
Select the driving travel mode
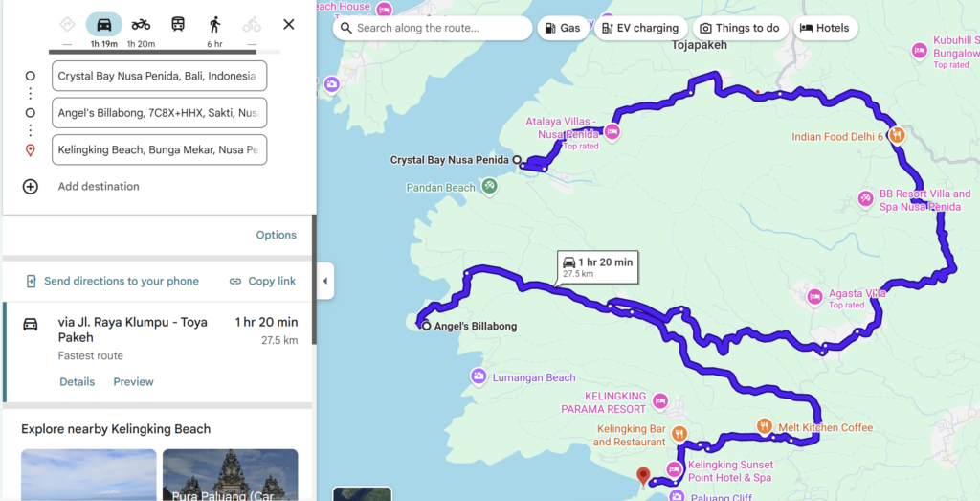click(x=104, y=24)
